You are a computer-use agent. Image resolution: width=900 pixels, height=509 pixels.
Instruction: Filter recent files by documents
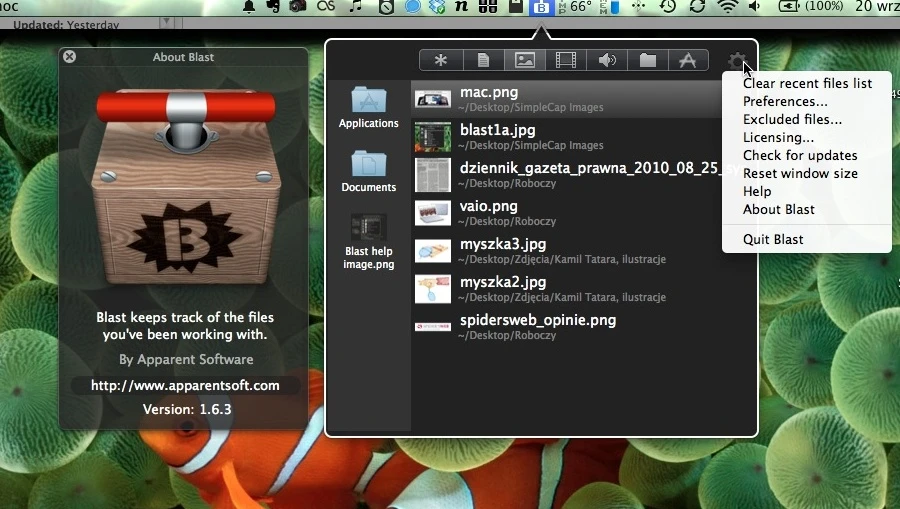tap(483, 60)
